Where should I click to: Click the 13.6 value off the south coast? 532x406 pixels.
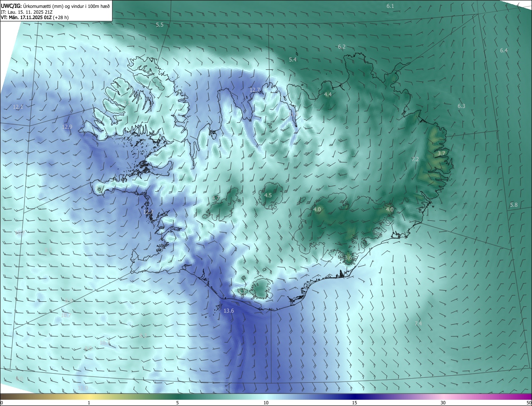pos(229,311)
